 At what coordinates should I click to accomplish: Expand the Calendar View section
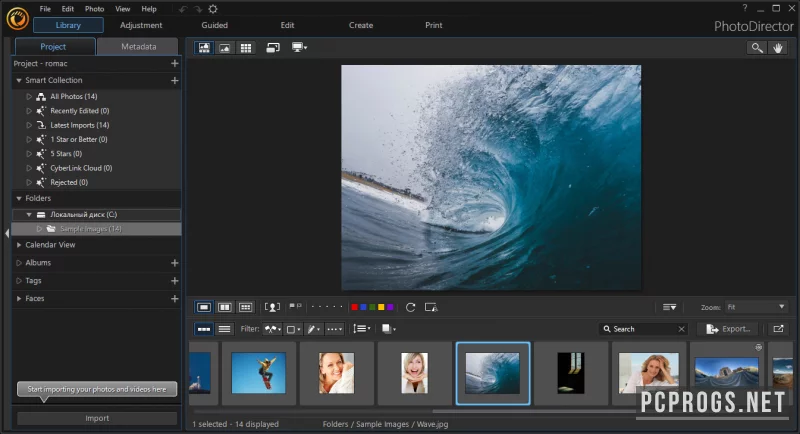19,245
